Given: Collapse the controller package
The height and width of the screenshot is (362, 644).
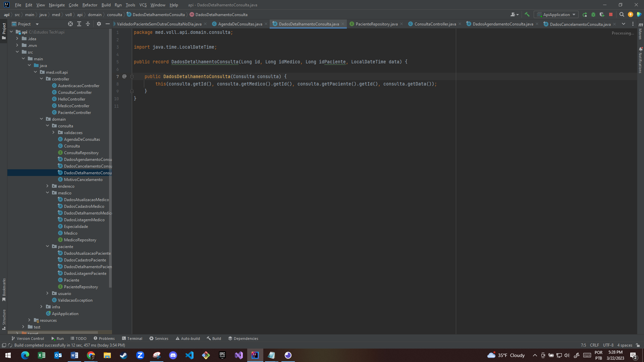Looking at the screenshot, I should click(x=42, y=79).
